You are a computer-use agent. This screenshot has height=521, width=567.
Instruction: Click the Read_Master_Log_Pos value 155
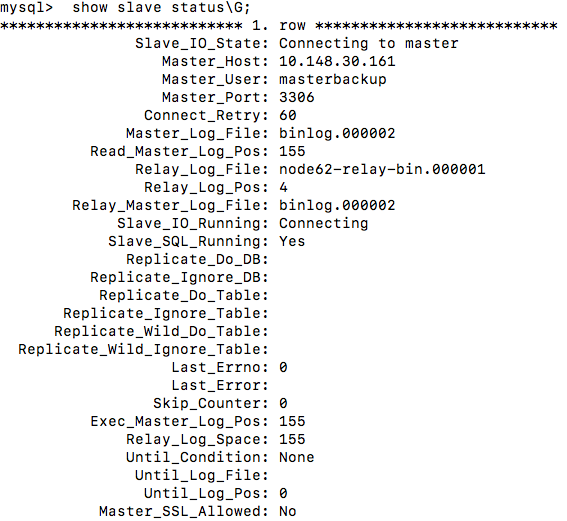tap(292, 151)
